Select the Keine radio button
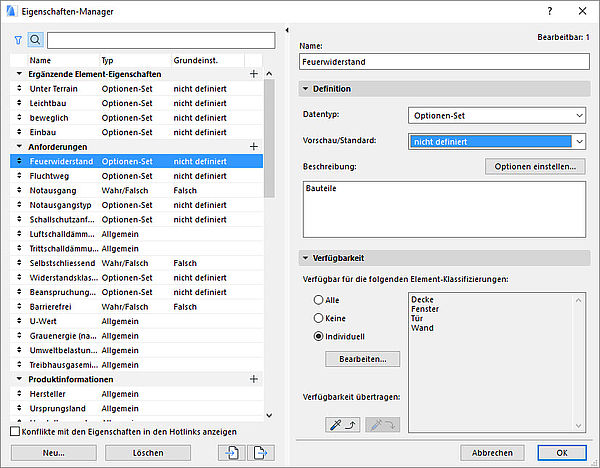 [319, 317]
